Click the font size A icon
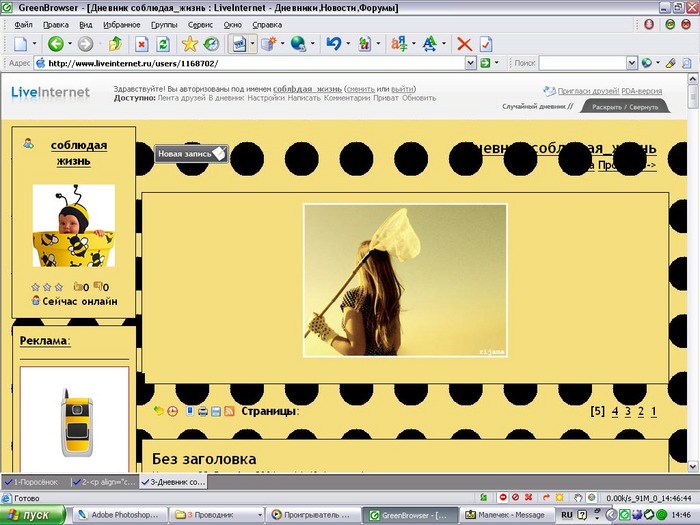The width and height of the screenshot is (700, 525). (x=429, y=44)
